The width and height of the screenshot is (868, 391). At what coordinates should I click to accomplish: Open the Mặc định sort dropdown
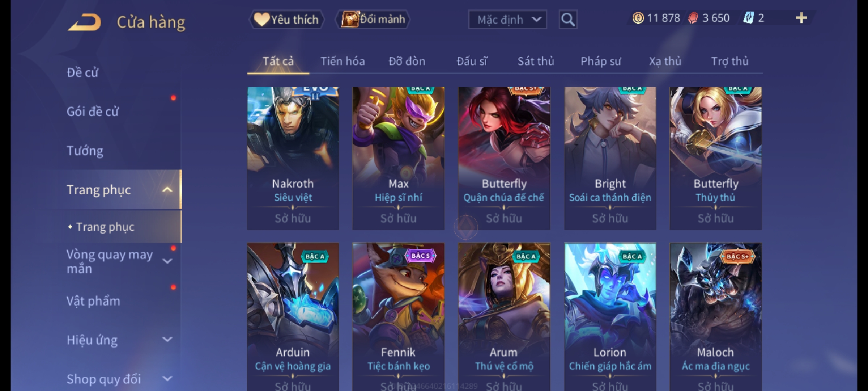(x=507, y=20)
